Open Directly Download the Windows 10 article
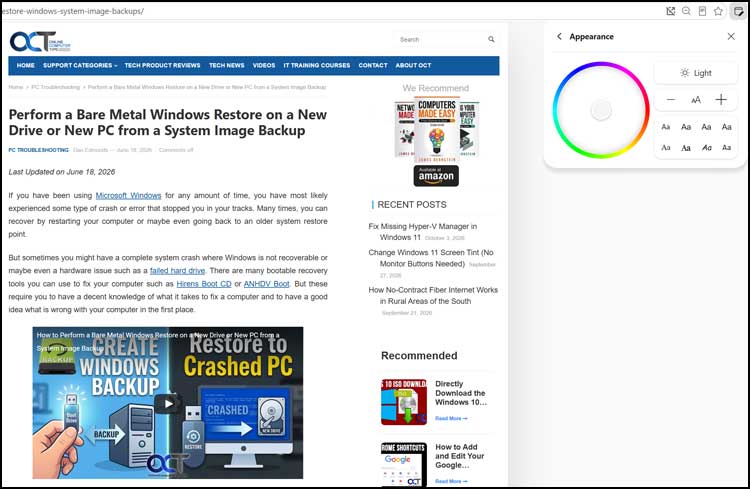The height and width of the screenshot is (489, 750). (x=461, y=393)
